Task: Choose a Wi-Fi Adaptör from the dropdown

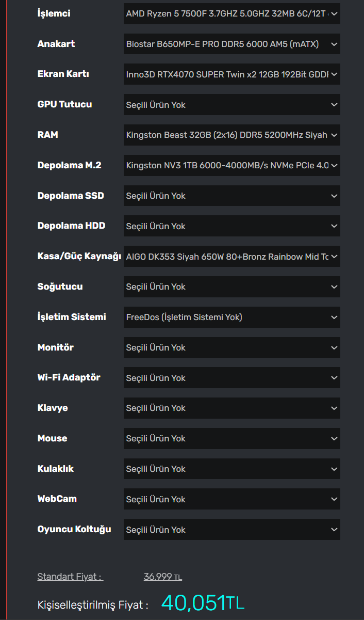Action: (x=231, y=378)
